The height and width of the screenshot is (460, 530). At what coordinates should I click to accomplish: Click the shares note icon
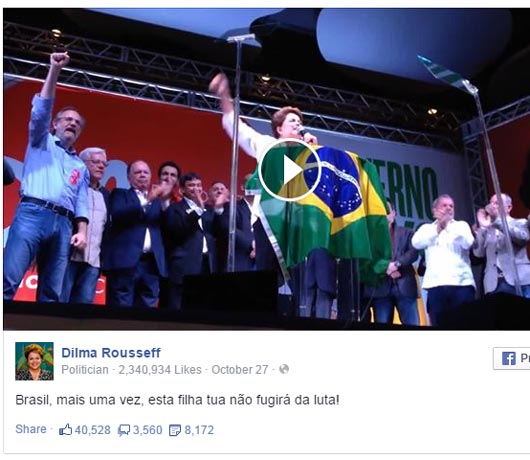pyautogui.click(x=175, y=430)
